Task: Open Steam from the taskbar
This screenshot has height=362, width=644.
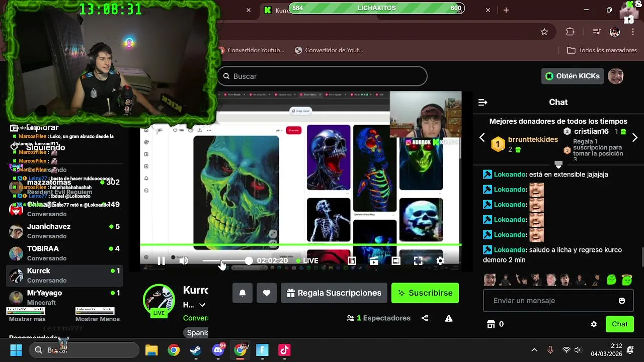Action: pos(196,350)
